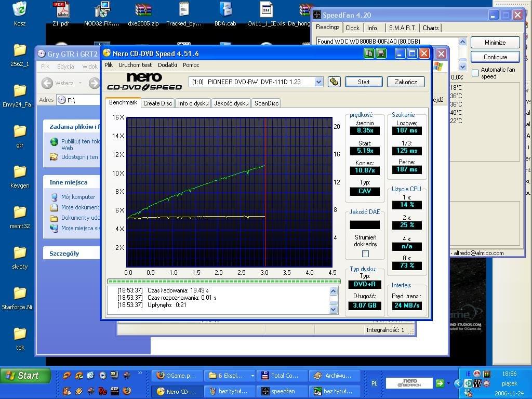This screenshot has height=399, width=532.
Task: Click the Wstecz back arrow in Explorer
Action: [47, 83]
